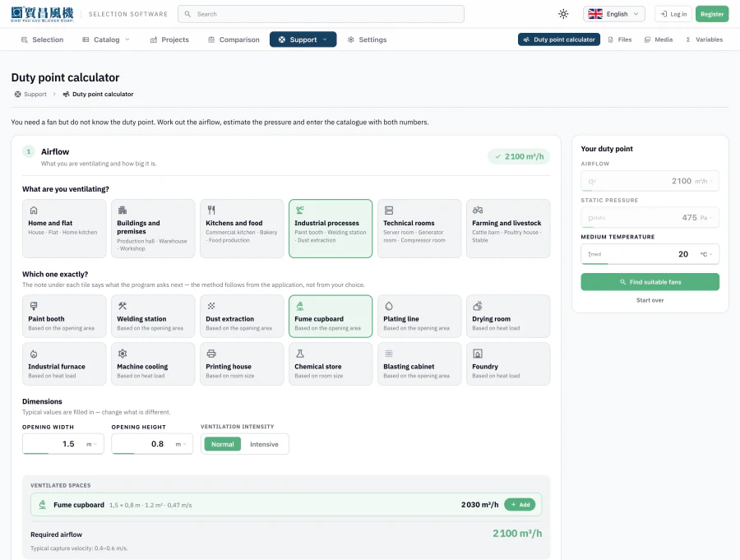Add the Fume cupboard ventilated space
The image size is (740, 560).
pyautogui.click(x=520, y=505)
